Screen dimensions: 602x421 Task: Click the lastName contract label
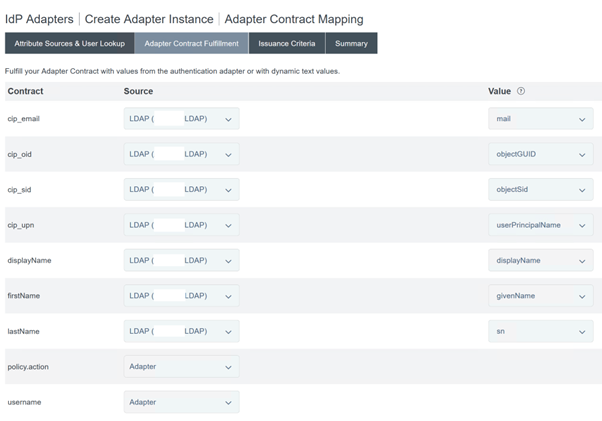[x=23, y=331]
